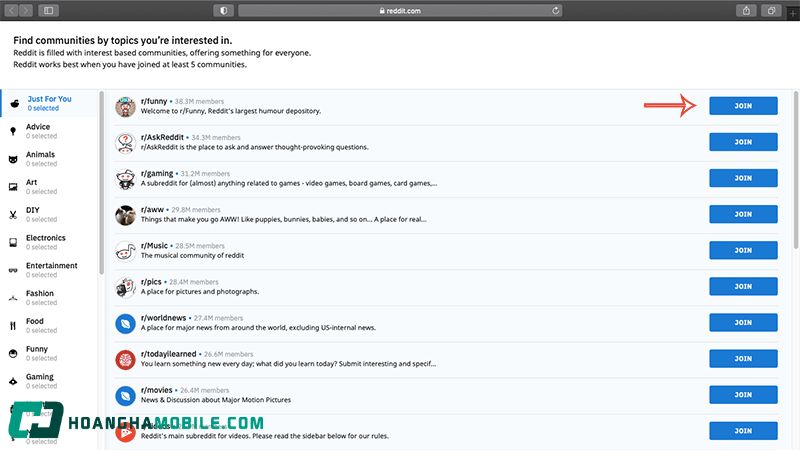Click the r/funny community name
This screenshot has height=450, width=800.
point(154,101)
